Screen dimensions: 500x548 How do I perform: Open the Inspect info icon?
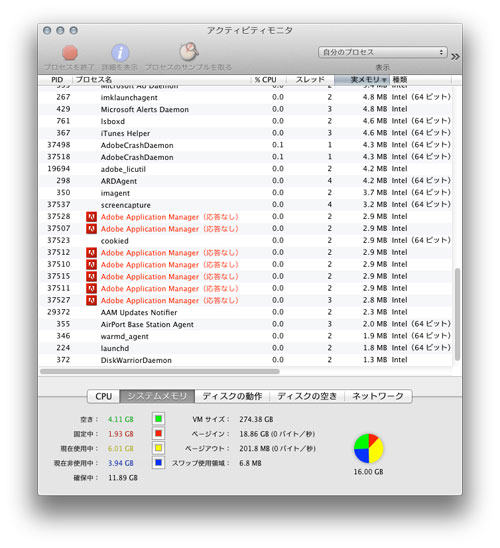pyautogui.click(x=120, y=53)
